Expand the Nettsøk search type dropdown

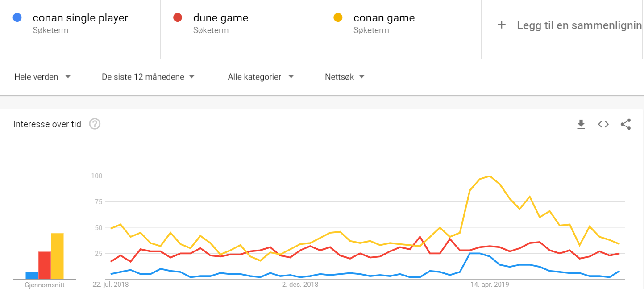click(345, 77)
